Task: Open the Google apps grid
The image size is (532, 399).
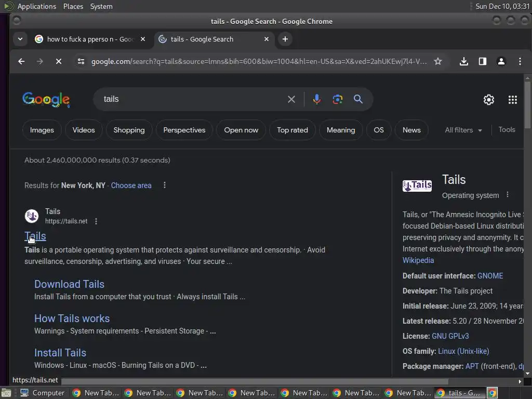Action: click(513, 100)
